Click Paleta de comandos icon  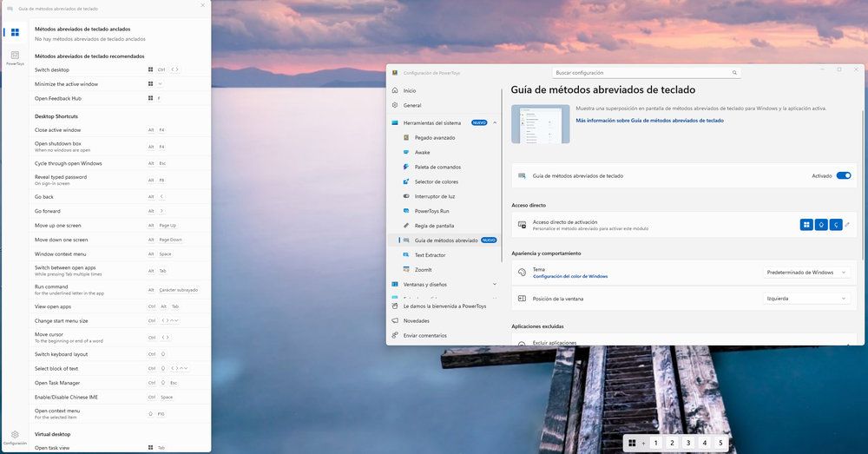[x=405, y=167]
